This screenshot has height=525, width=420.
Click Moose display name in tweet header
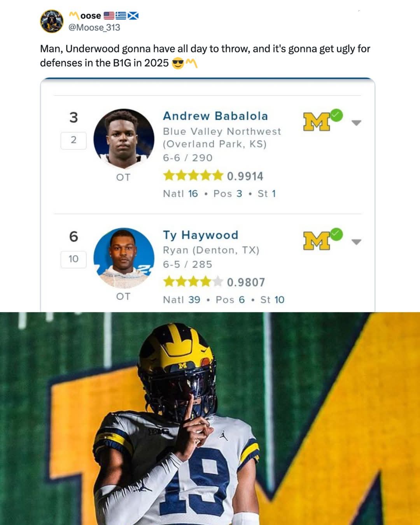pyautogui.click(x=91, y=16)
